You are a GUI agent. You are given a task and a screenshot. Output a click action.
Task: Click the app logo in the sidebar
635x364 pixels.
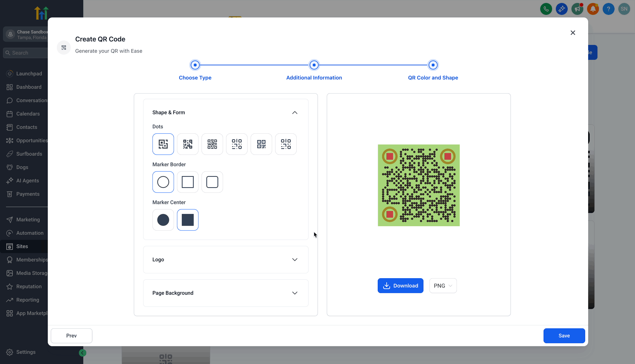[x=42, y=13]
